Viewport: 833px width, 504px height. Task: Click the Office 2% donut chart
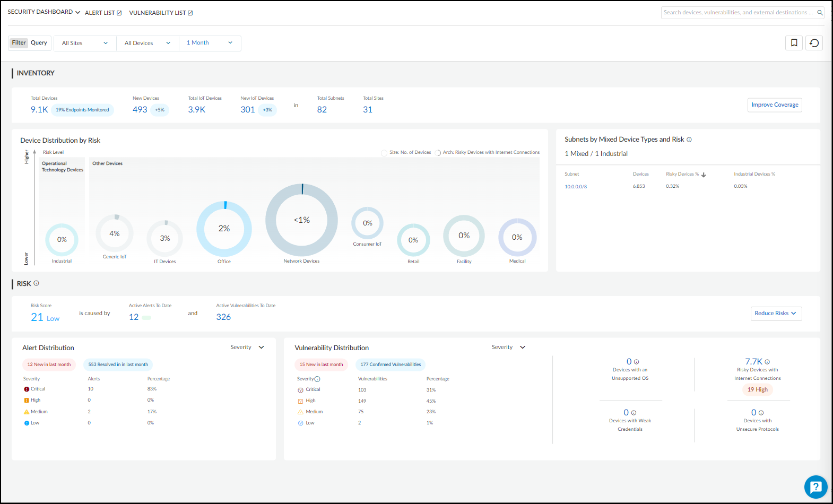224,229
